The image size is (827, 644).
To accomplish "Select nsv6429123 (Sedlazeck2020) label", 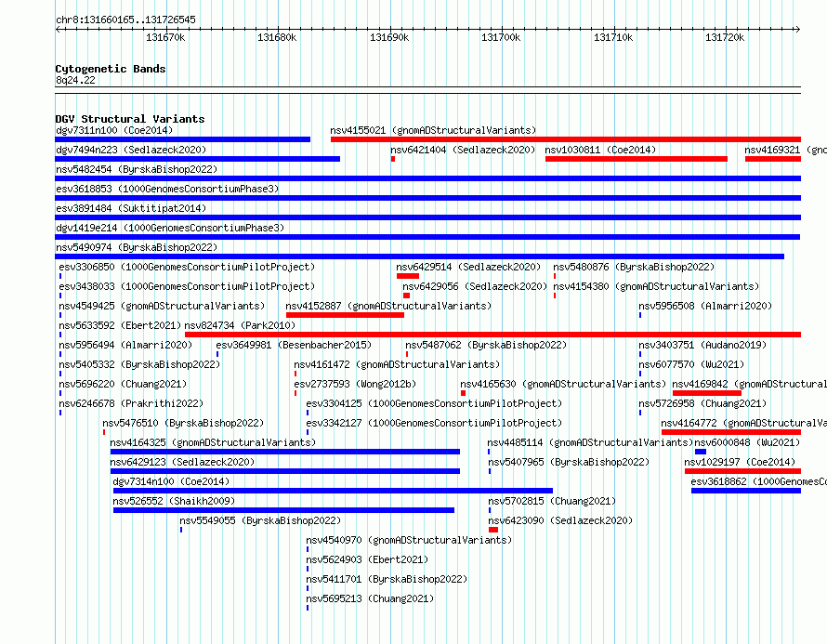I will (182, 462).
